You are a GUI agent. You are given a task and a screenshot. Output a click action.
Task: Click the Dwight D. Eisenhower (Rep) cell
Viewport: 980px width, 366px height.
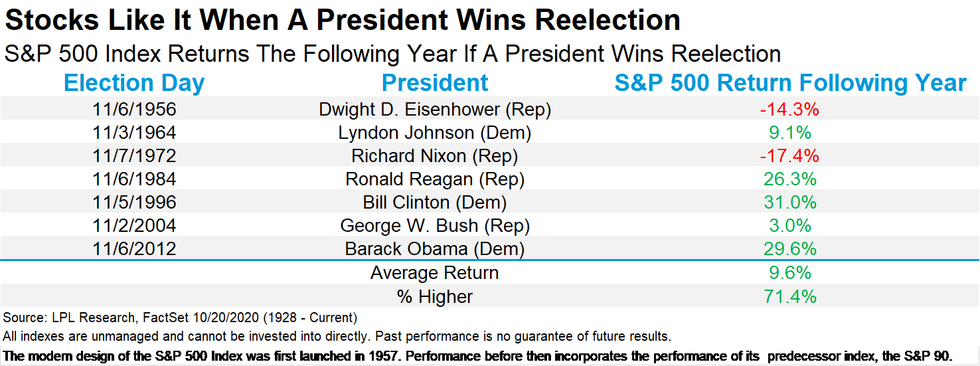coord(435,109)
